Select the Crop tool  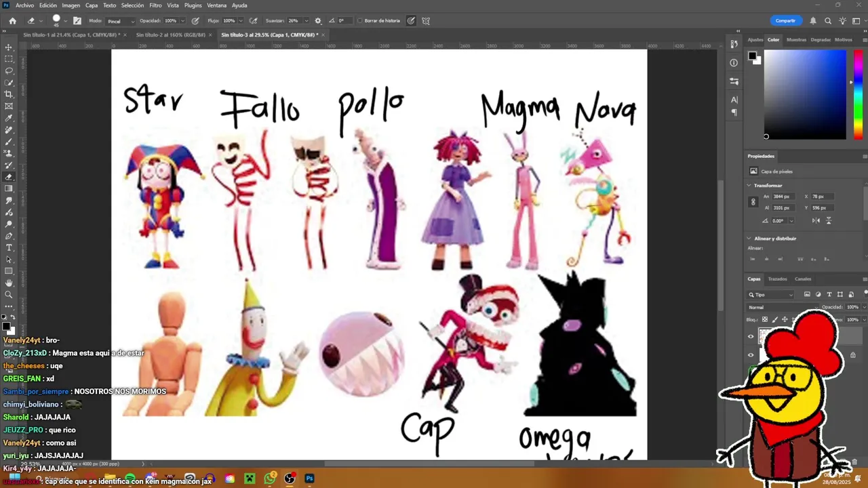tap(9, 94)
